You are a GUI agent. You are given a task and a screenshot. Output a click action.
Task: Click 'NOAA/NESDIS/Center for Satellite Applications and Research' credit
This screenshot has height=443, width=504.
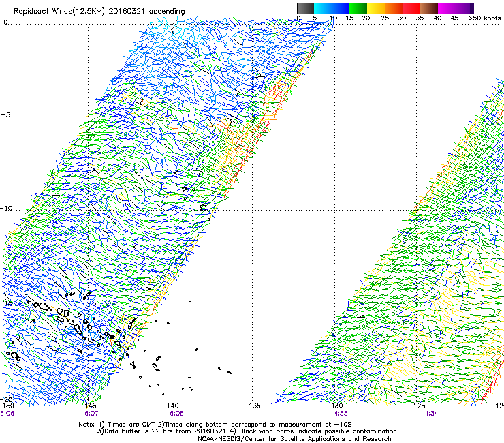[x=294, y=439]
